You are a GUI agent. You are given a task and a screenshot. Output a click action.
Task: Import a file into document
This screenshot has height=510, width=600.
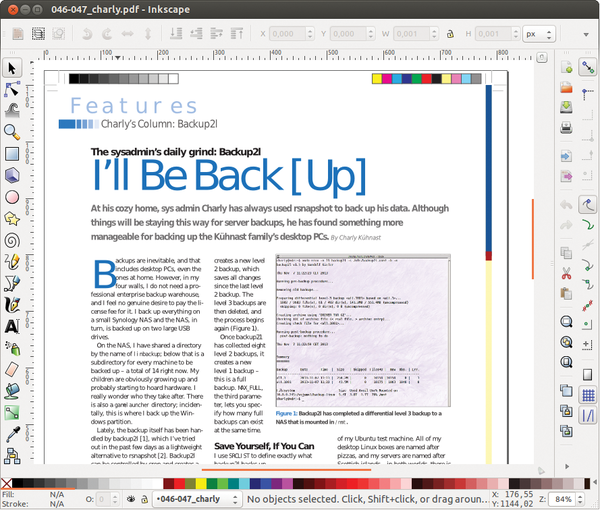point(566,156)
